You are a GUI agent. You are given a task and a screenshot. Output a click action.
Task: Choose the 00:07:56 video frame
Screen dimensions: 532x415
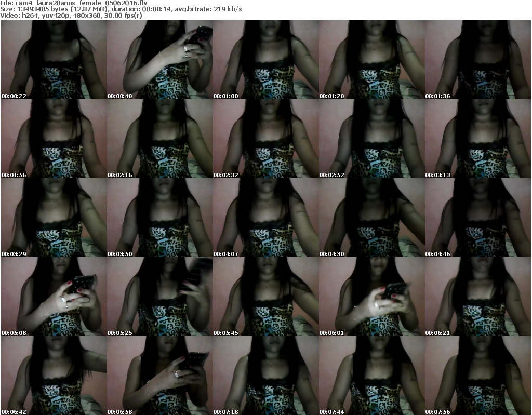[x=478, y=376]
